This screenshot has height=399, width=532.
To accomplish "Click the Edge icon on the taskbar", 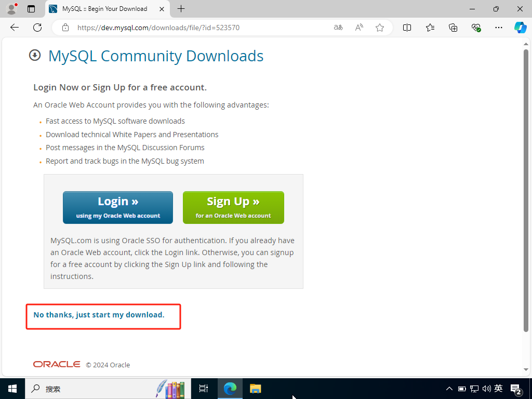I will point(230,389).
